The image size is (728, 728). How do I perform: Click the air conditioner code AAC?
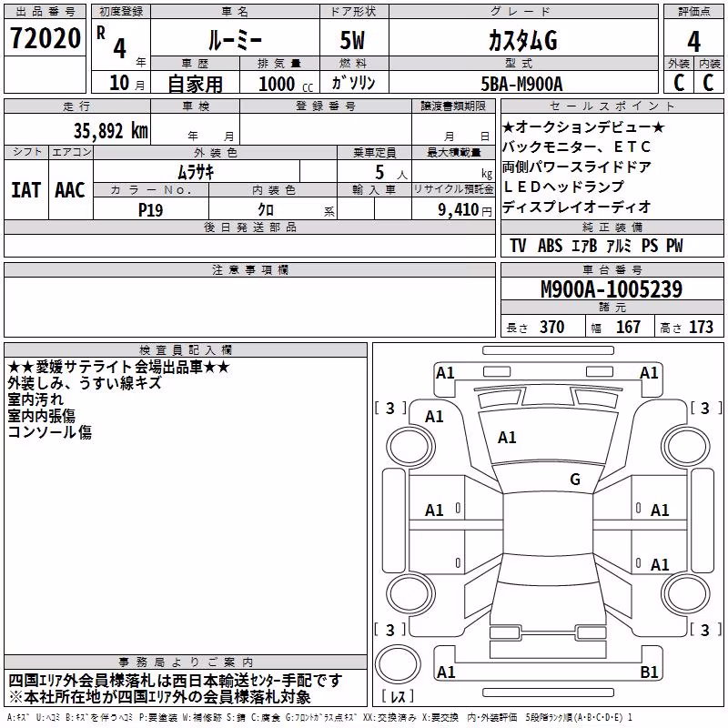[70, 190]
